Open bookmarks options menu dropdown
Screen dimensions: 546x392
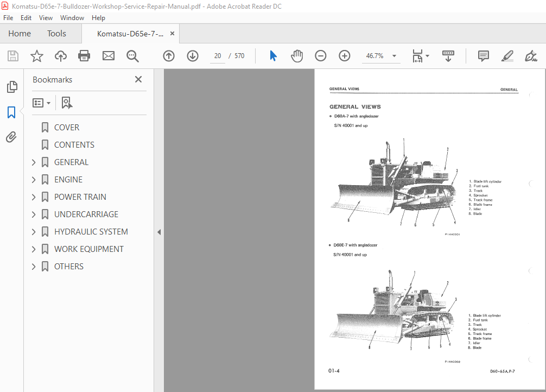(x=41, y=103)
